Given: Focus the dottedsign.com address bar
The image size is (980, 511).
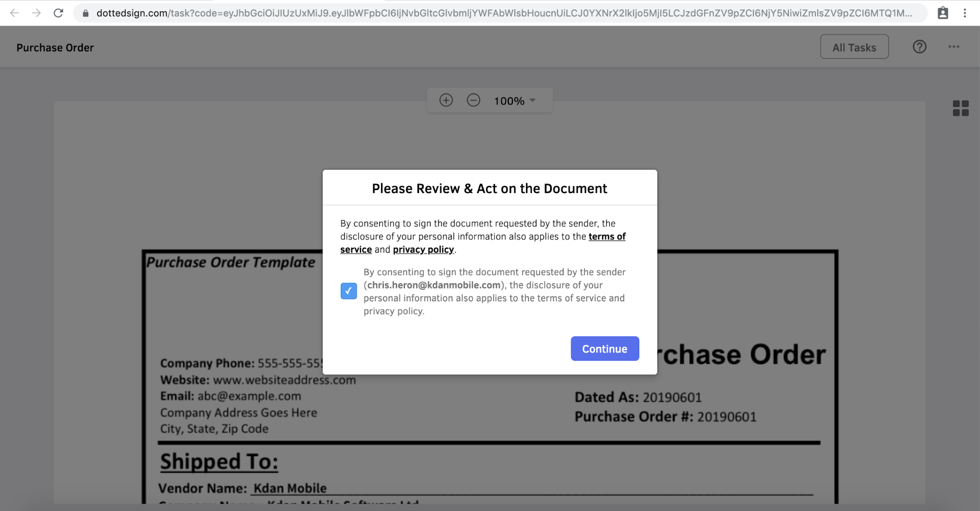Looking at the screenshot, I should tap(500, 13).
